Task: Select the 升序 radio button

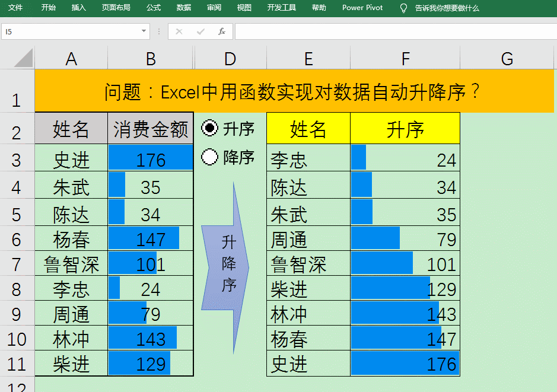Action: click(x=209, y=128)
